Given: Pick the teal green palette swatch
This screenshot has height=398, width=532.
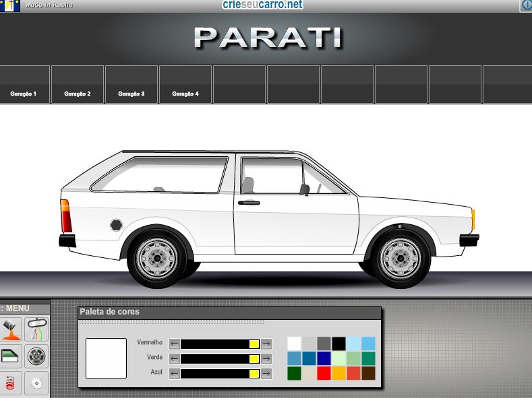Looking at the screenshot, I should coord(368,358).
